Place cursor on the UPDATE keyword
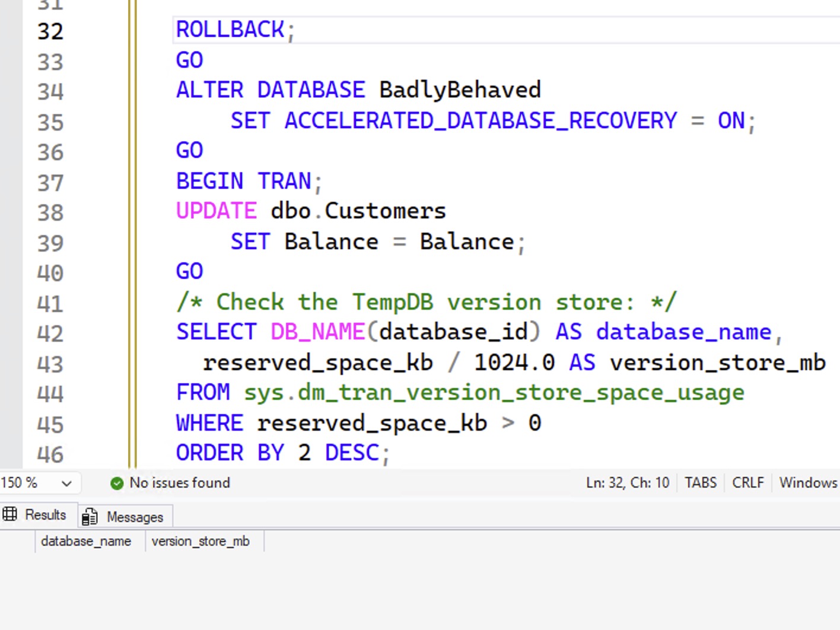The image size is (840, 630). pos(217,211)
